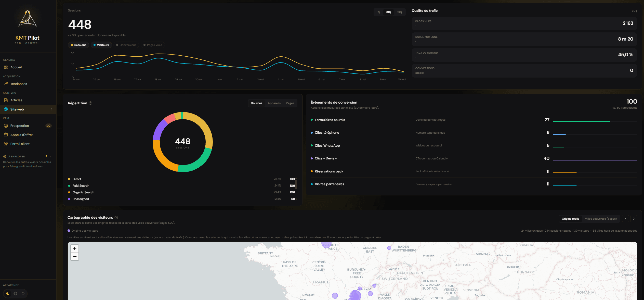Click the Prospection sidebar link
The width and height of the screenshot is (644, 300).
click(x=28, y=126)
